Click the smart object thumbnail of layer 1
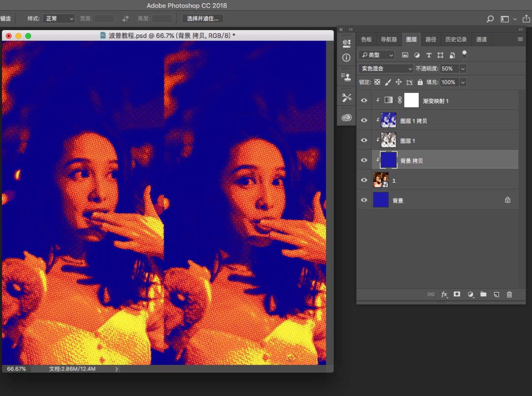The width and height of the screenshot is (532, 396). [381, 180]
